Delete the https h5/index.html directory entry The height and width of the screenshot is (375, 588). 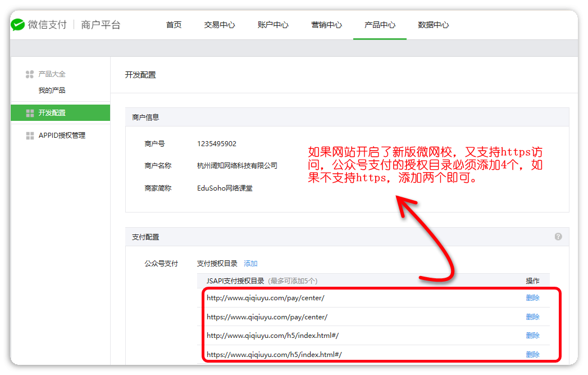[x=532, y=355]
